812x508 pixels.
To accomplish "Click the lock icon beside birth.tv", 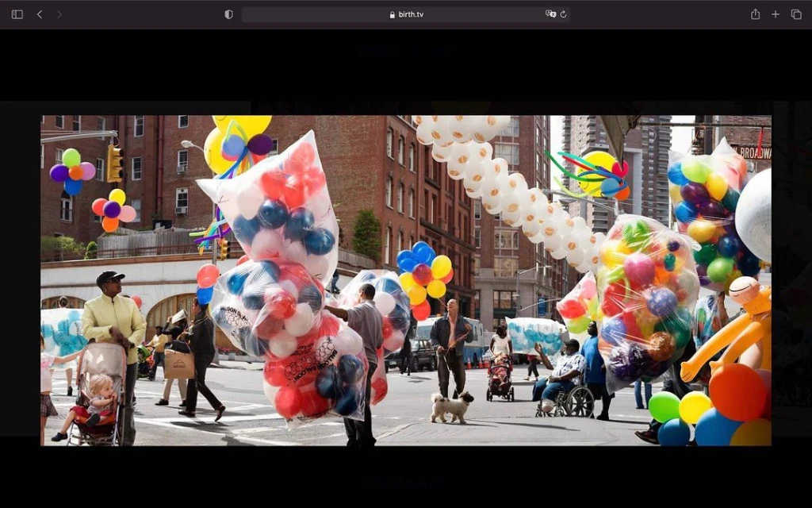I will point(392,14).
